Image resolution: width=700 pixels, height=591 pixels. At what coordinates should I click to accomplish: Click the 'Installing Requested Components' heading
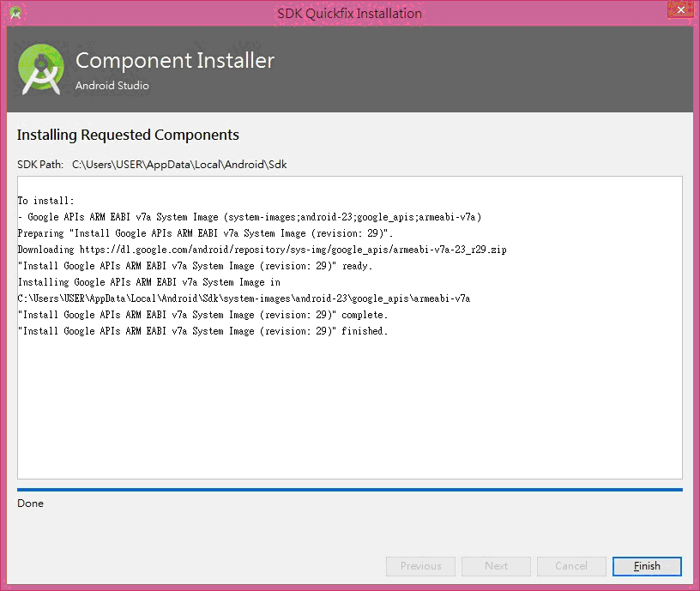(x=128, y=135)
